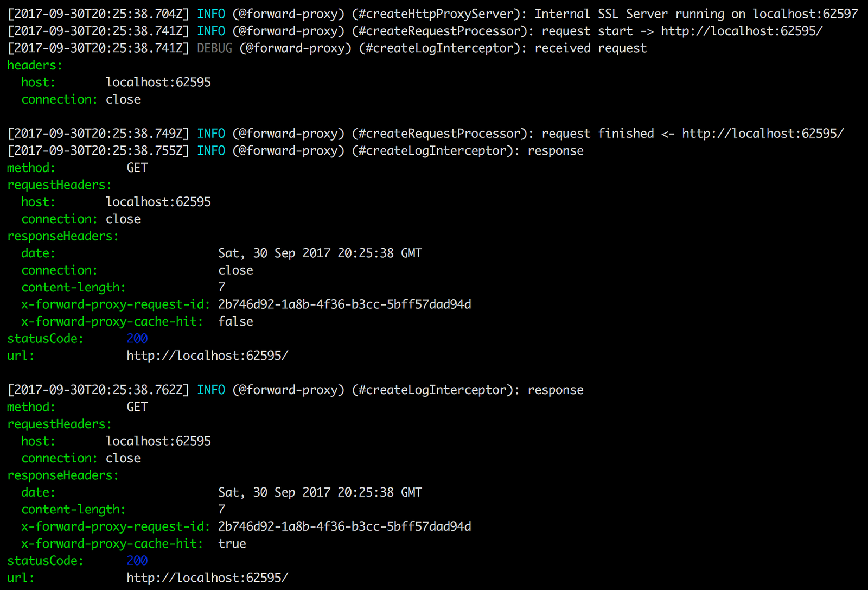Select the cache-hit value false

coord(235,321)
